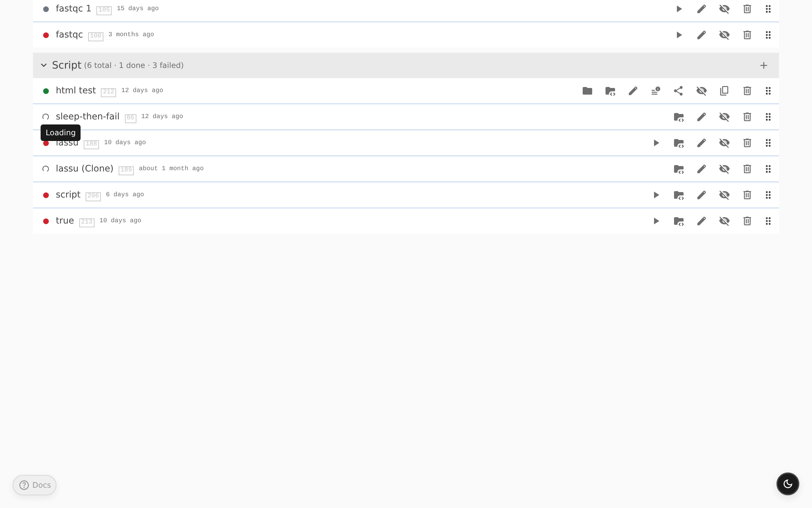
Task: Hide the fastqc row numbered 100
Action: [724, 35]
